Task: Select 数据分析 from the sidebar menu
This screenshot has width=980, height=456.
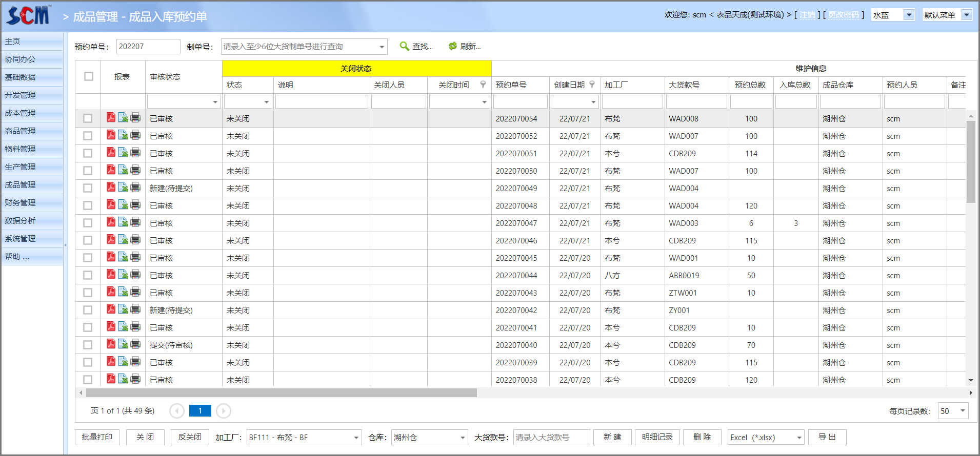Action: 21,220
